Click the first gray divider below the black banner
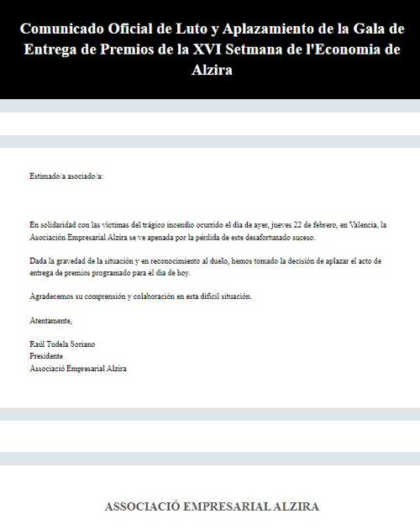 210,106
